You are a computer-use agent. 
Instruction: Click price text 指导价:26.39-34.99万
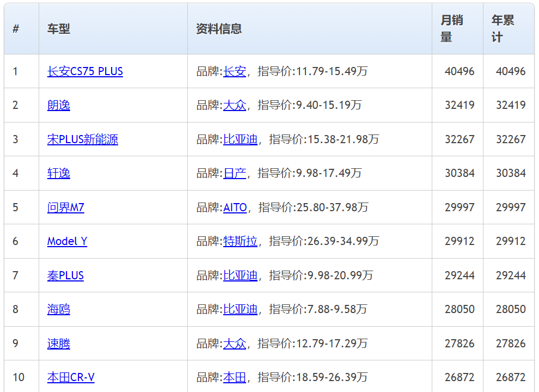pos(324,241)
